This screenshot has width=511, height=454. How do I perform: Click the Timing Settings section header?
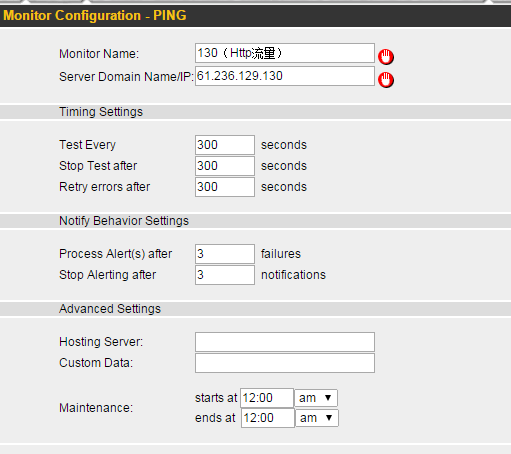pos(255,112)
